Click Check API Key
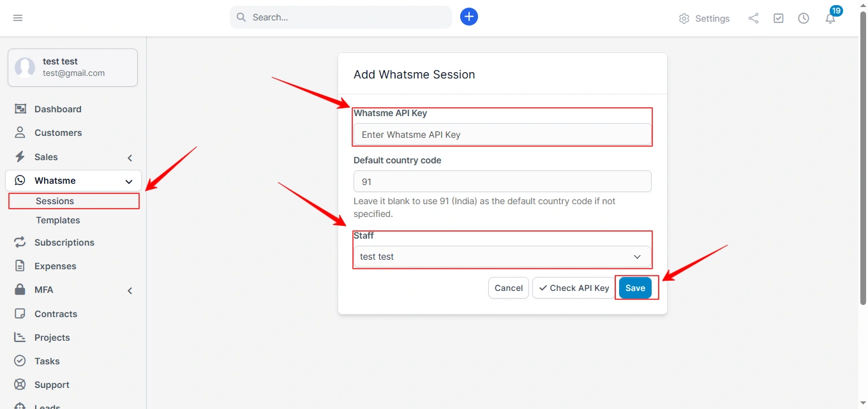868x409 pixels. point(572,288)
